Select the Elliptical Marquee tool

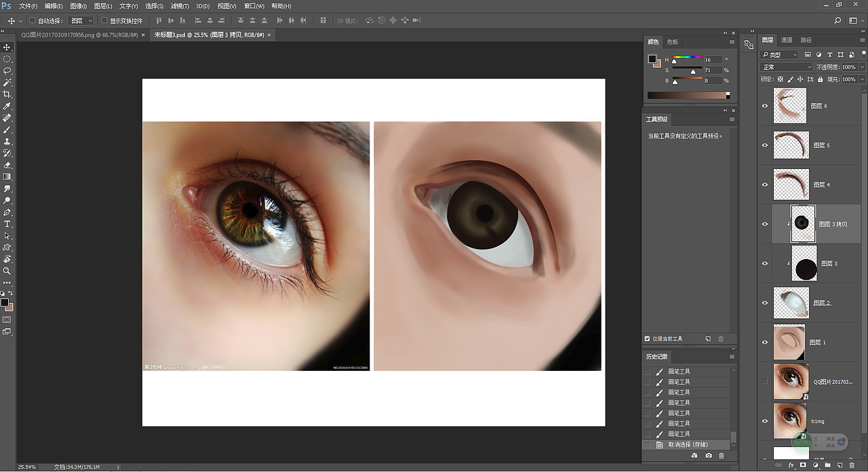coord(7,59)
